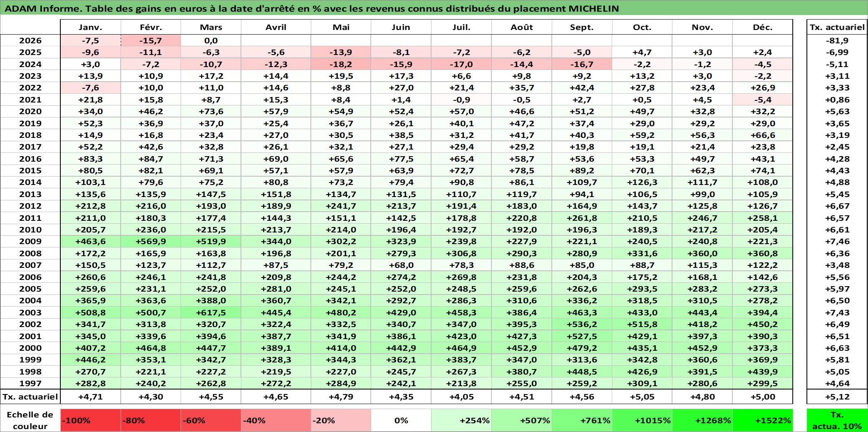Click the +5,00 December actuarial rate

pyautogui.click(x=763, y=397)
